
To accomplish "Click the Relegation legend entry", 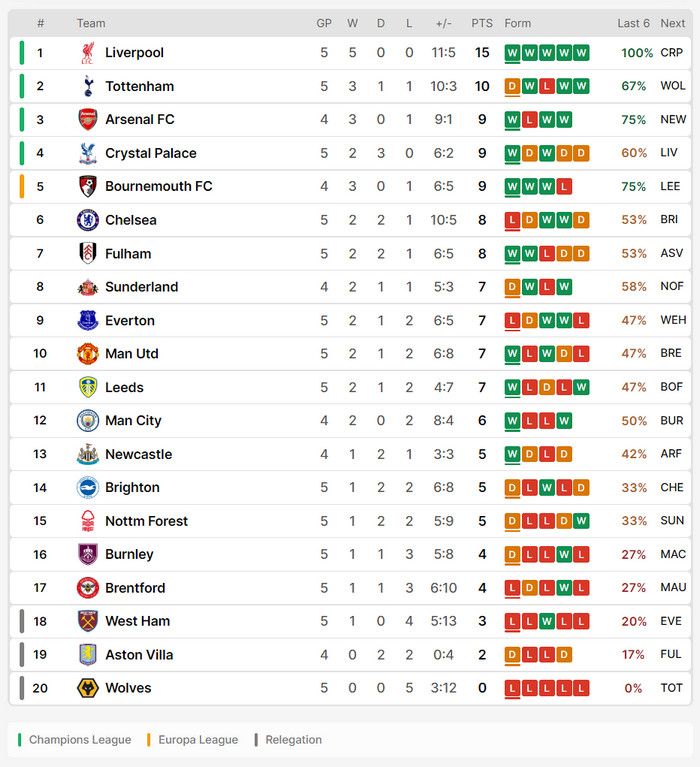I will coord(293,740).
